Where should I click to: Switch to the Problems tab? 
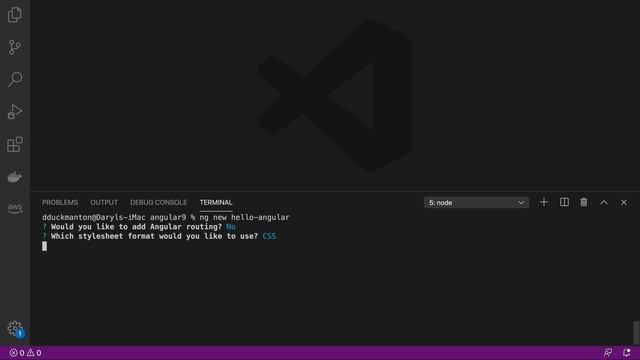tap(60, 202)
